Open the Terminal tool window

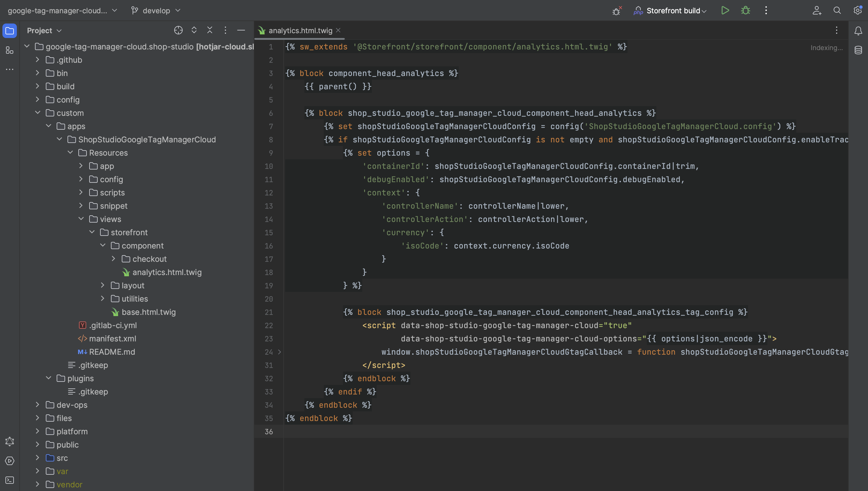click(10, 480)
